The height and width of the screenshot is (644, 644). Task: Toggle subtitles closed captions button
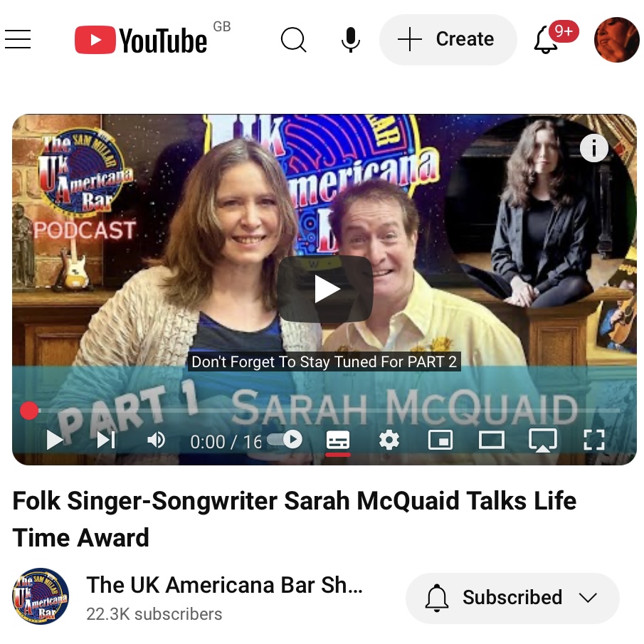pos(338,440)
